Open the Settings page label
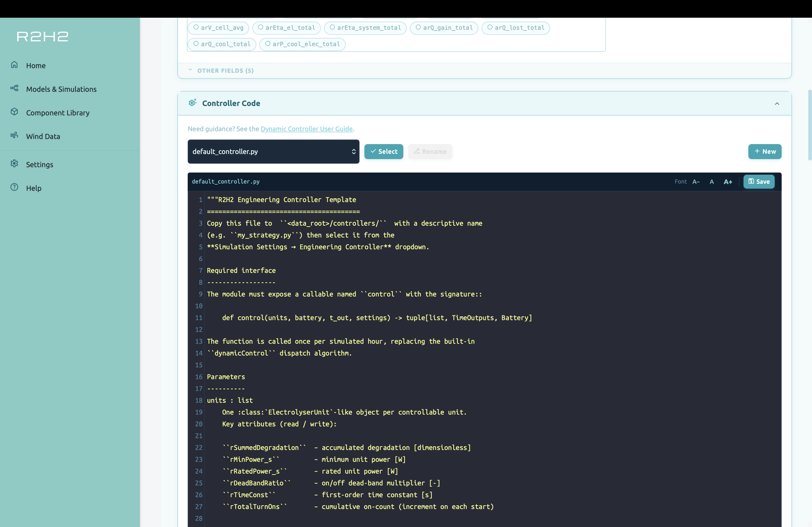 pyautogui.click(x=39, y=165)
